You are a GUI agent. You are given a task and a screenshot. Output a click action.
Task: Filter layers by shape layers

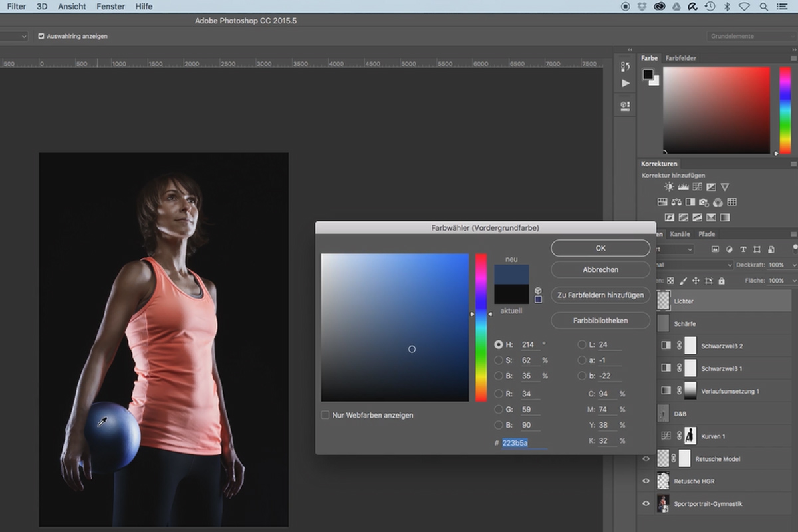757,249
